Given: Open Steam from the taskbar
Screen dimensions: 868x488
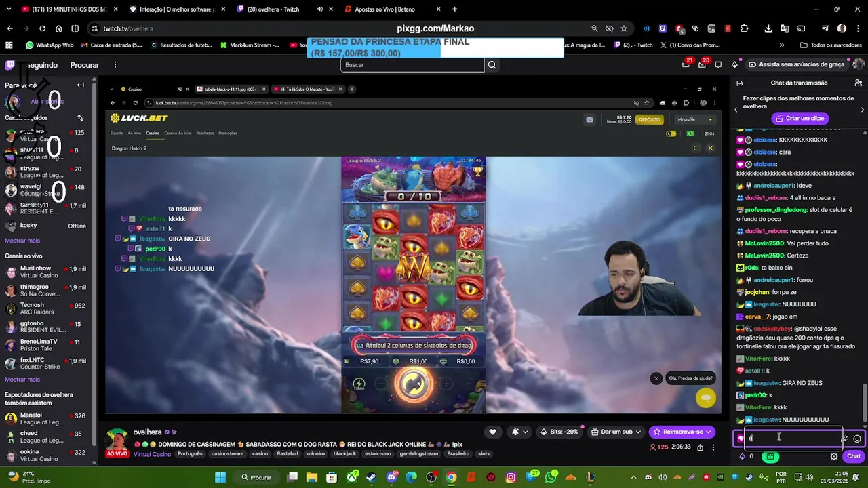Looking at the screenshot, I should (372, 477).
